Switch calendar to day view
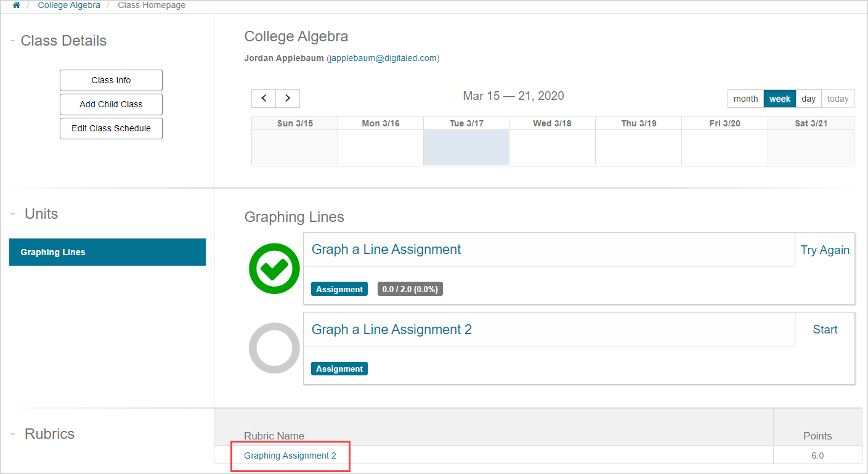Viewport: 868px width, 474px height. [x=808, y=99]
